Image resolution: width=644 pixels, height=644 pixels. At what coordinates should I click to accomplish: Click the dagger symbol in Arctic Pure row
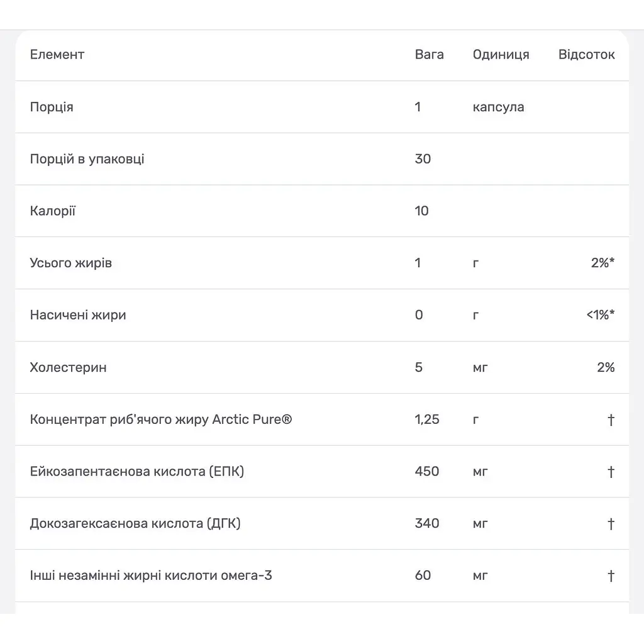tap(611, 419)
